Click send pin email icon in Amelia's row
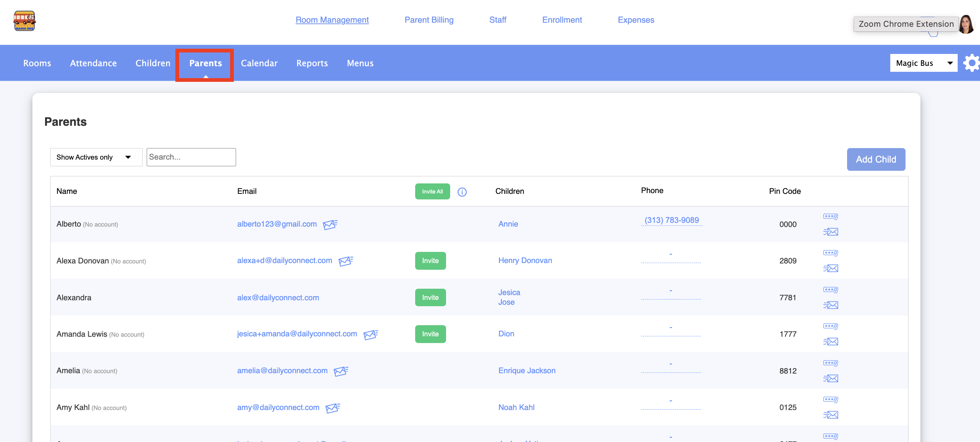Viewport: 980px width, 442px height. (830, 378)
